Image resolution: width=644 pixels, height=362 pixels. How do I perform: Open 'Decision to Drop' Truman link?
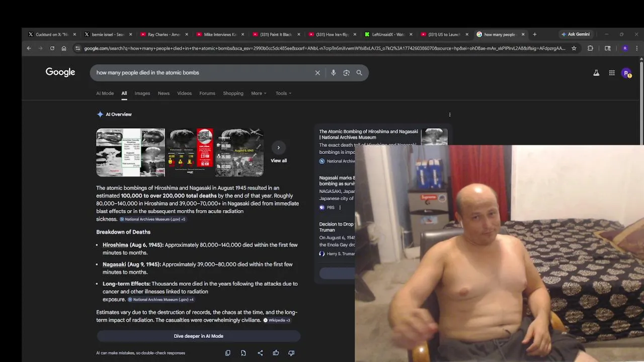click(337, 227)
